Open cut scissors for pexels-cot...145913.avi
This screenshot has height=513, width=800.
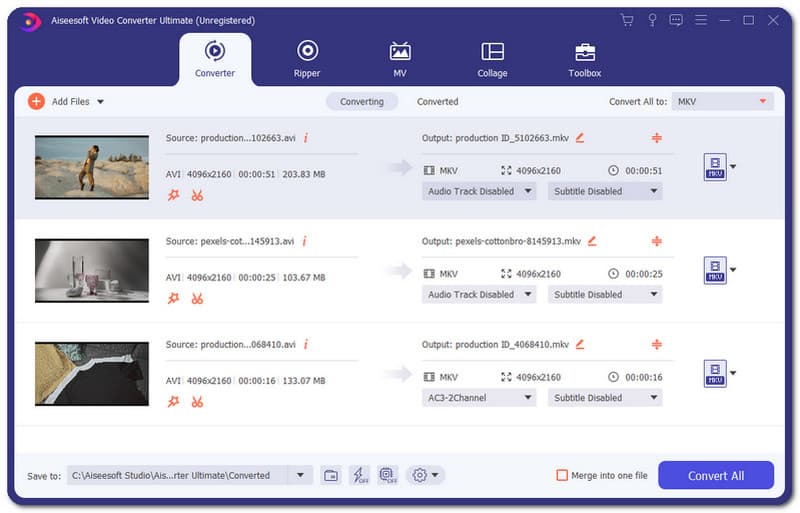coord(197,299)
